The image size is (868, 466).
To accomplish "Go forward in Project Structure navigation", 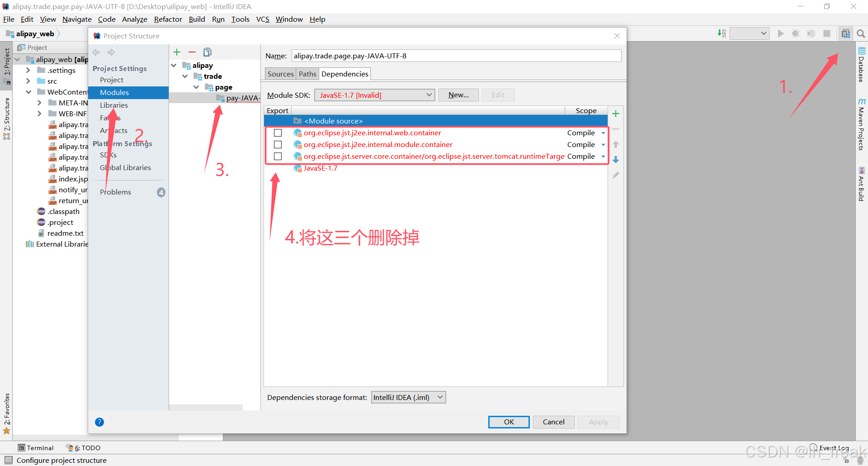I will [x=111, y=52].
